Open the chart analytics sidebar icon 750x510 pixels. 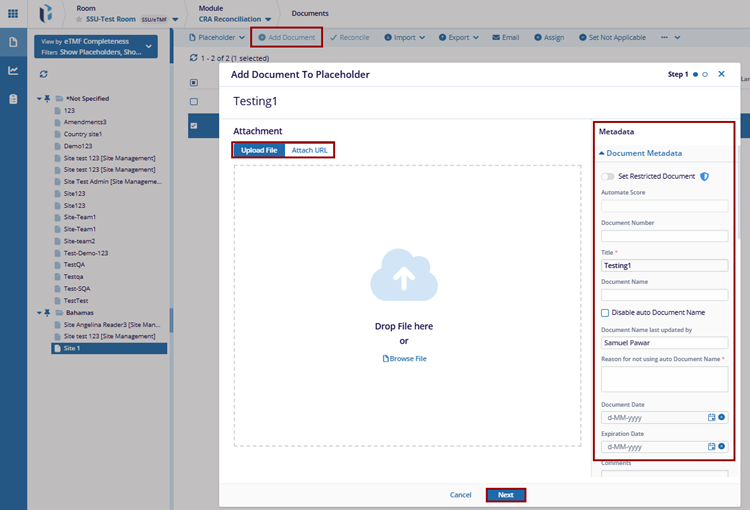point(13,71)
